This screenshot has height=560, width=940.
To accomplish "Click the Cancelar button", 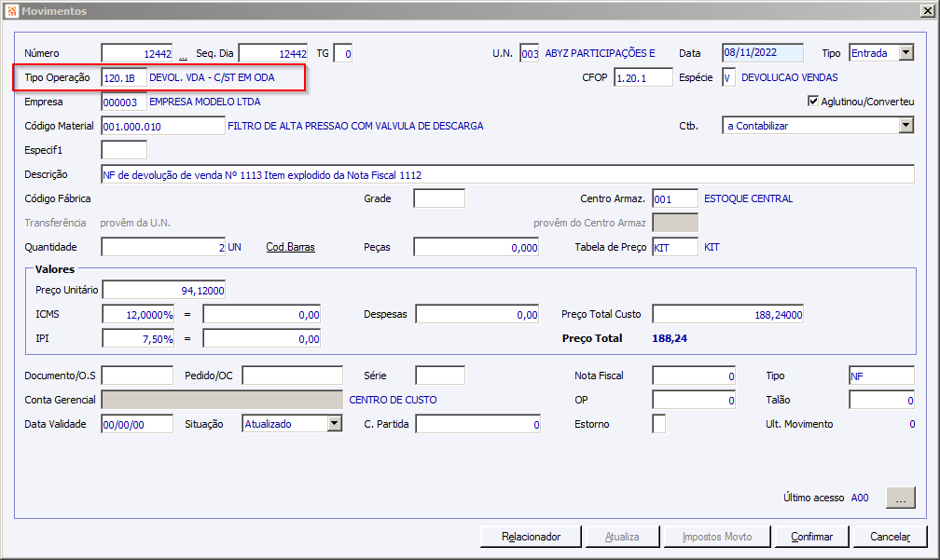I will point(891,537).
